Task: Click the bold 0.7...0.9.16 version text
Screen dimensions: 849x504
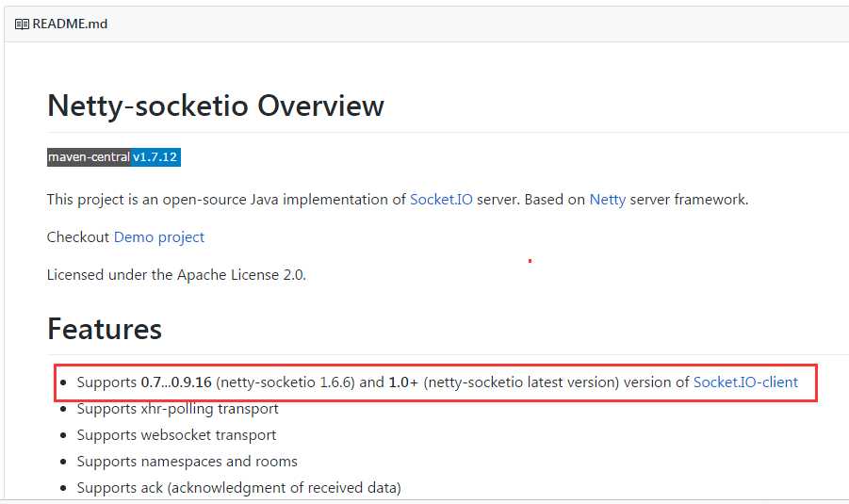Action: pyautogui.click(x=176, y=382)
